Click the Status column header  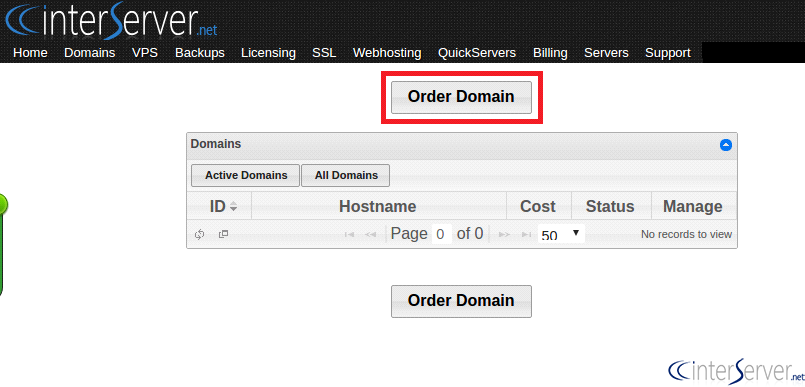coord(610,206)
